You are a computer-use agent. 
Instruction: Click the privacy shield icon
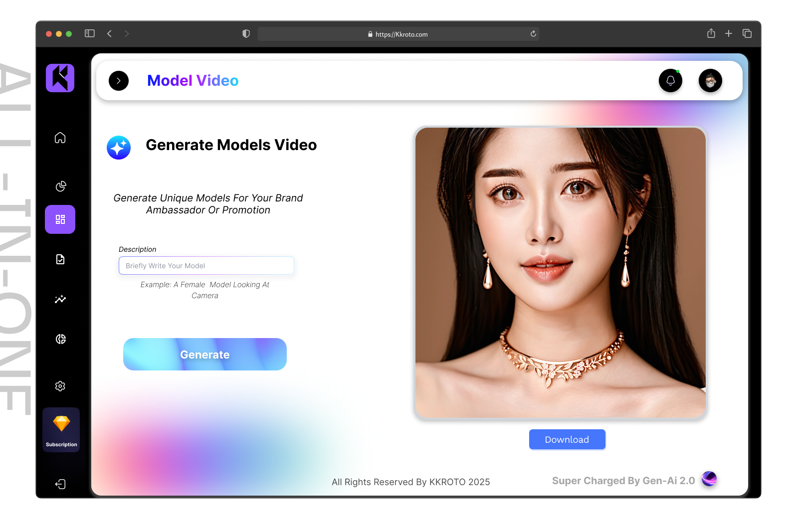pyautogui.click(x=246, y=34)
